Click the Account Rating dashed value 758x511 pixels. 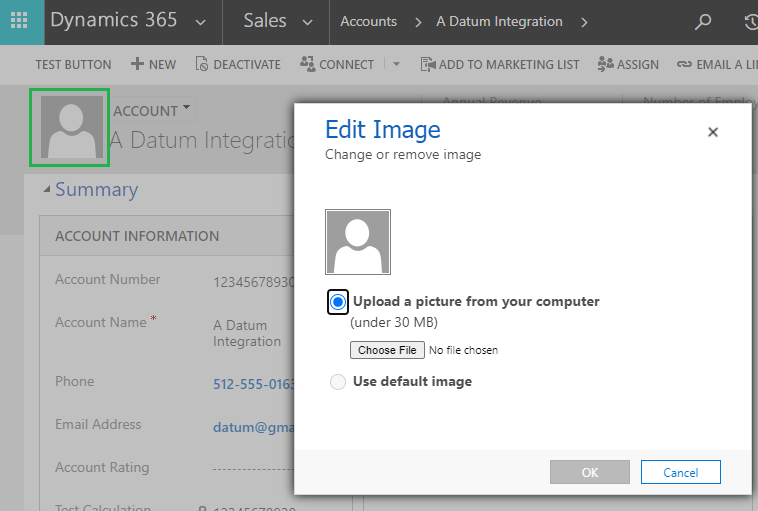click(253, 469)
